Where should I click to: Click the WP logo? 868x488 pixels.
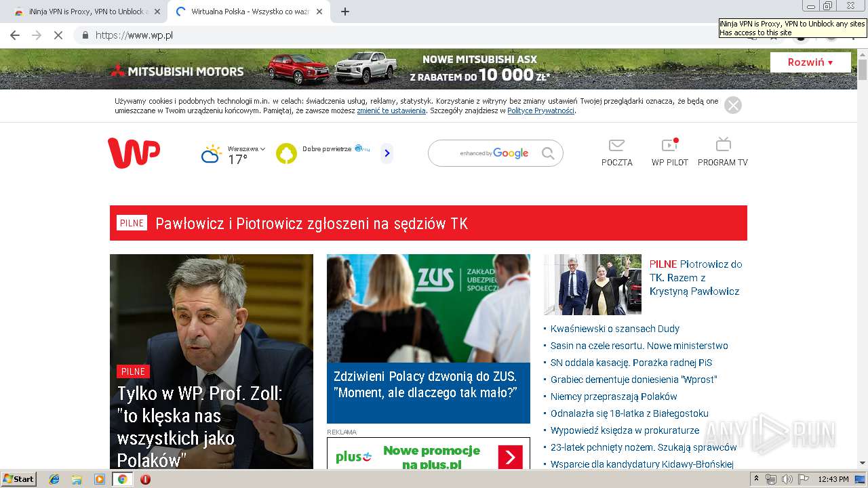[x=134, y=153]
